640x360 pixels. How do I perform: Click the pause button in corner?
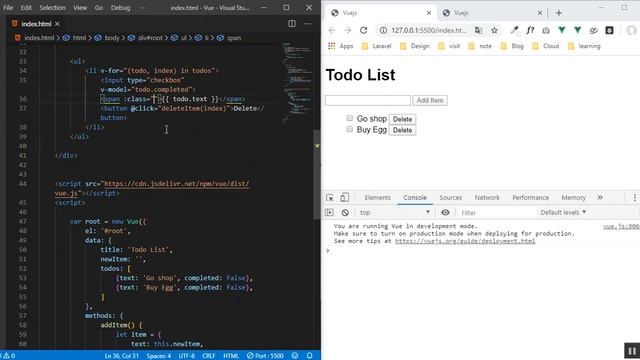632,351
